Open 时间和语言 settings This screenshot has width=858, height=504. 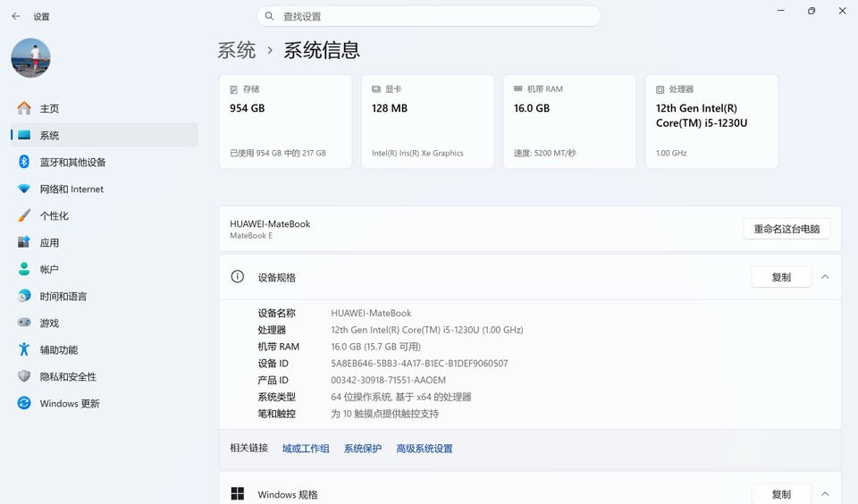click(104, 296)
